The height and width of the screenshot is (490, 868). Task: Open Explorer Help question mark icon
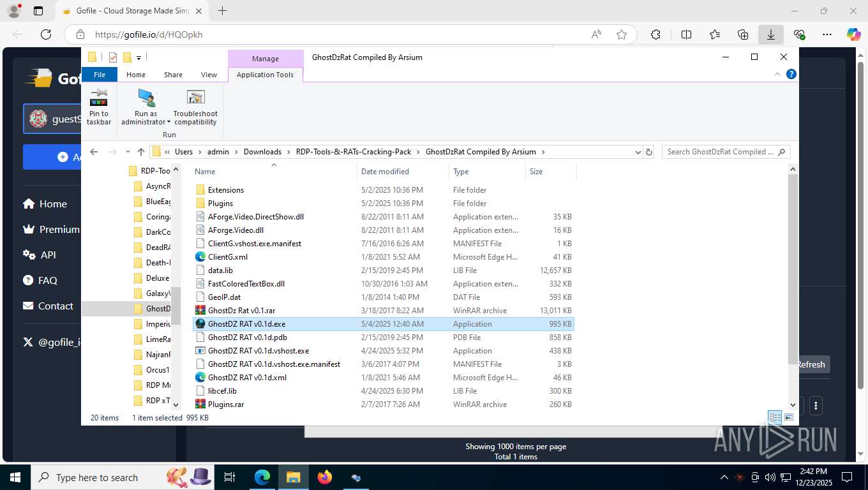point(791,74)
